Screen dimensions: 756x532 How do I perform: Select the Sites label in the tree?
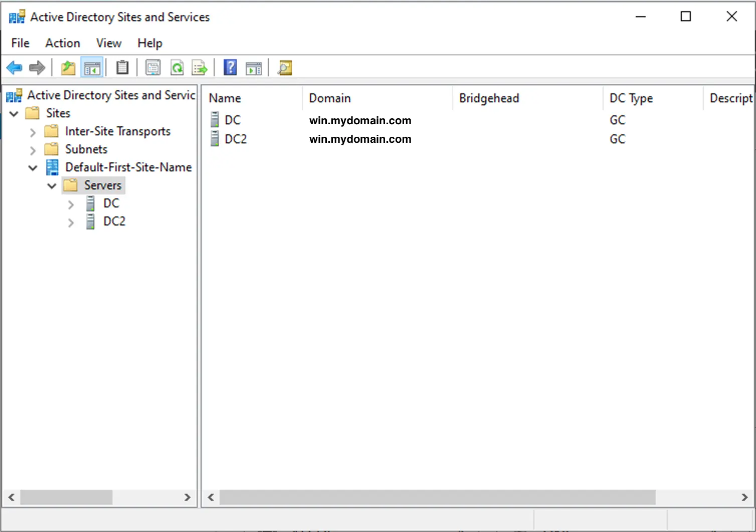click(58, 113)
